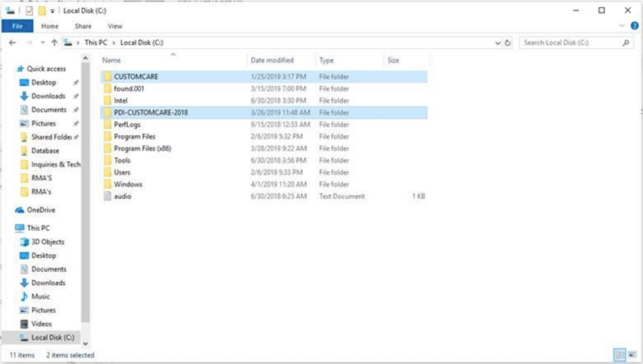Switch to large icons view

tap(631, 355)
